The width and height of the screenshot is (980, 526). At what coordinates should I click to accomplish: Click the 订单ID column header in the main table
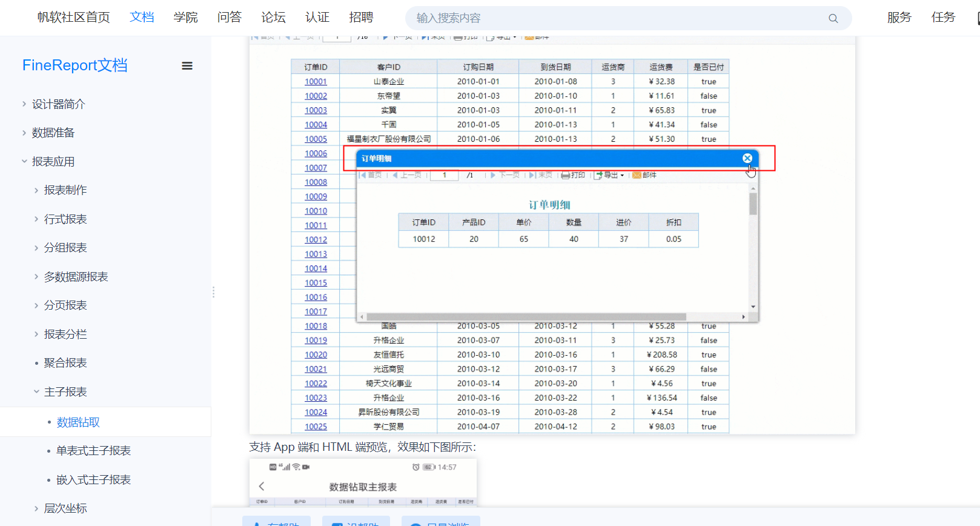(x=316, y=67)
